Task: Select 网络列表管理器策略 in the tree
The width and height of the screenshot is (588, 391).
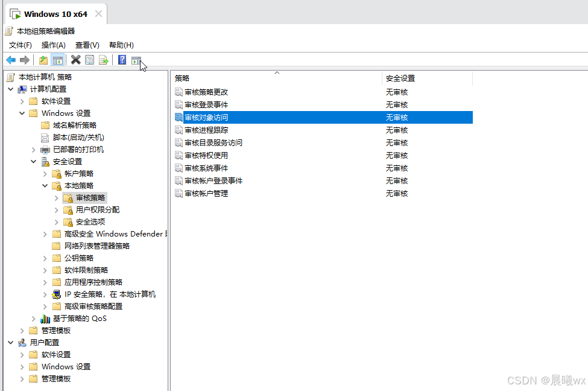Action: [x=96, y=246]
